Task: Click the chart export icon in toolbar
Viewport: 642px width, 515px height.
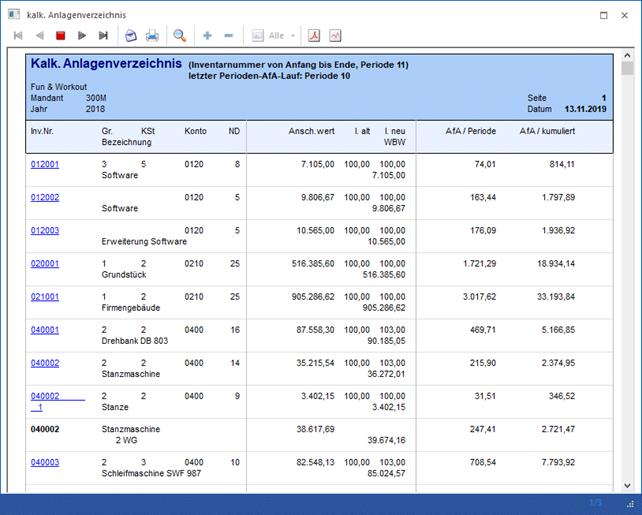Action: tap(335, 36)
